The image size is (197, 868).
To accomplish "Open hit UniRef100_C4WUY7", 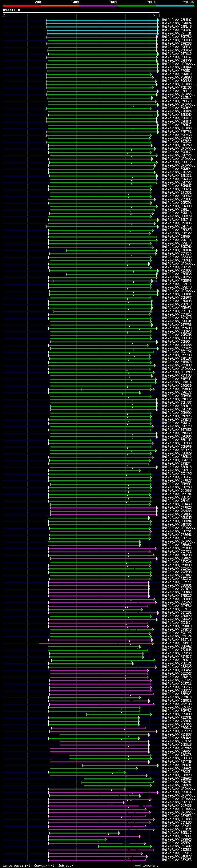I will 177,857.
